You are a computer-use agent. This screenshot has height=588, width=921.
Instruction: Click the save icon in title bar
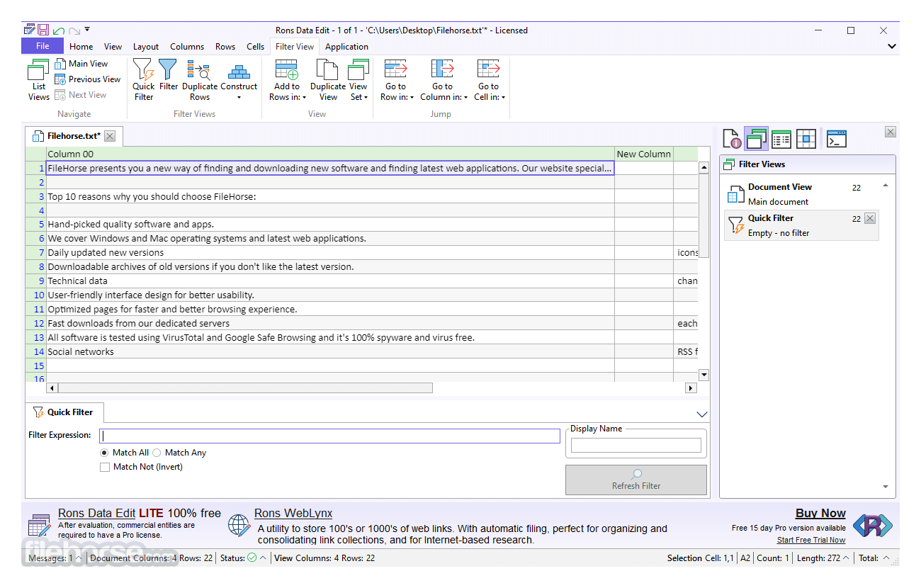(43, 30)
